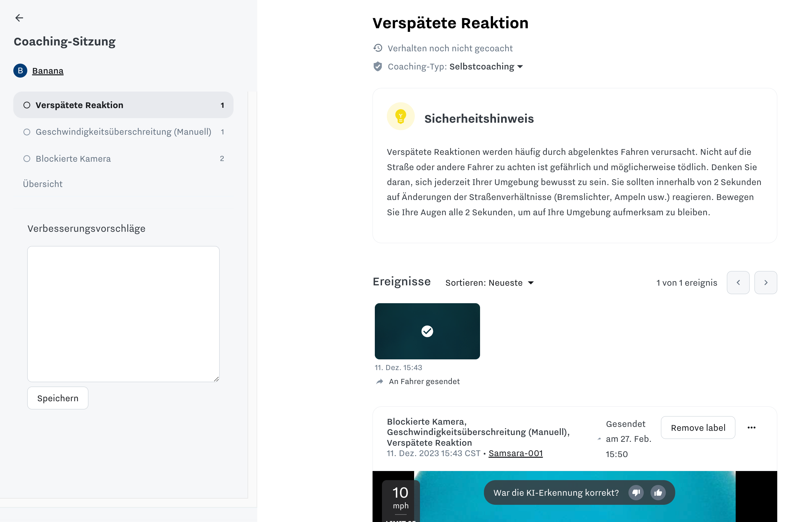The height and width of the screenshot is (522, 812).
Task: Select Blockierte Kamera behavior item
Action: [73, 159]
